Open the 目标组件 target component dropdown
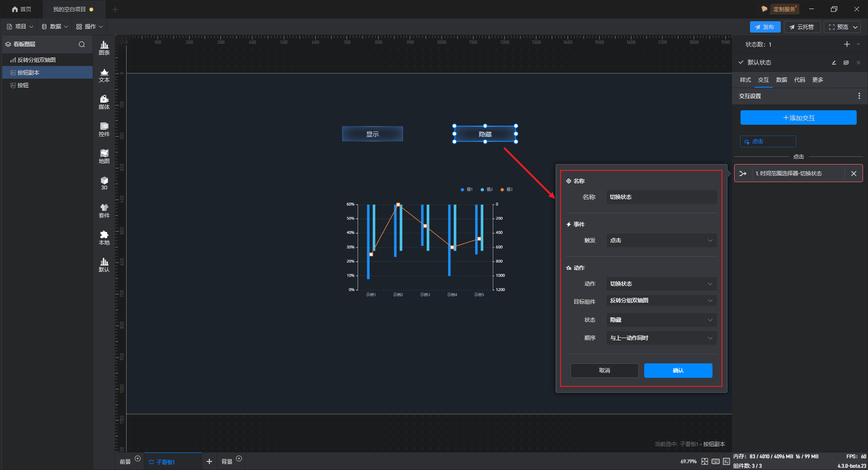The width and height of the screenshot is (868, 470). [661, 301]
